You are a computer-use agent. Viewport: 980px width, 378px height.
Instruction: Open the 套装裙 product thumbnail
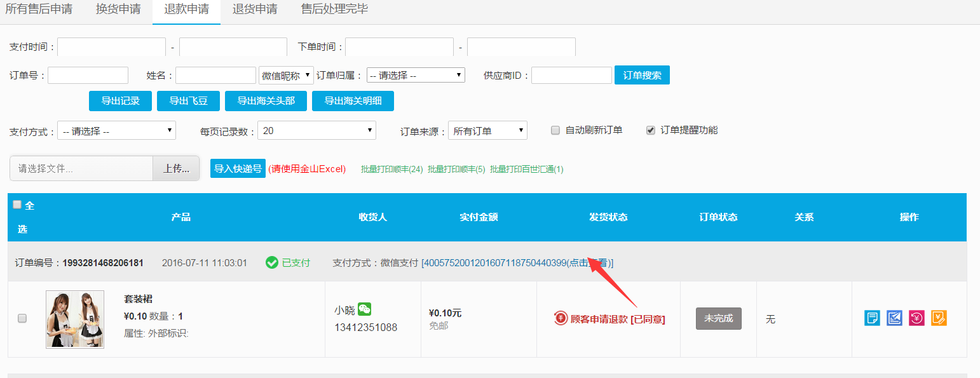tap(75, 319)
